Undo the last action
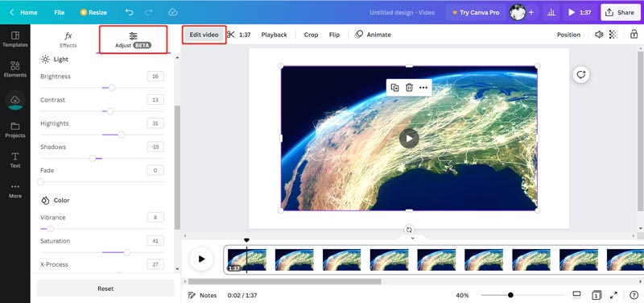Screen dimensions: 644x303 pyautogui.click(x=130, y=12)
